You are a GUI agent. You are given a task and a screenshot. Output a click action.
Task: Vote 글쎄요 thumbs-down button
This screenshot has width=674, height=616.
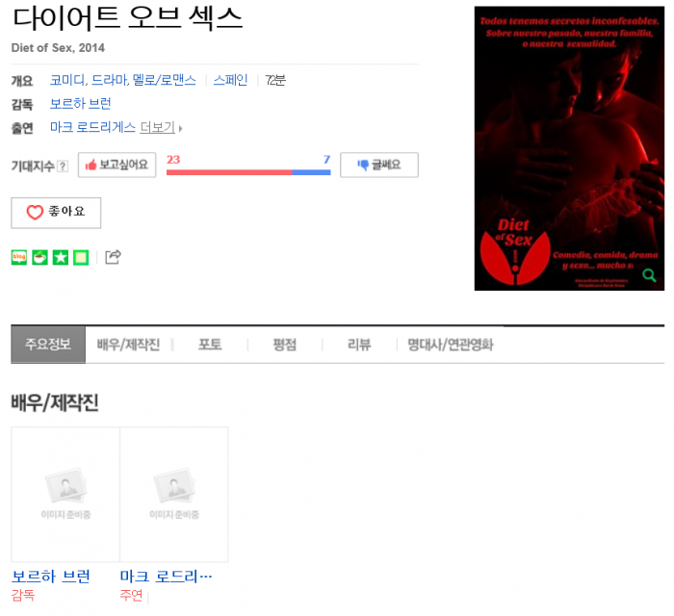tap(379, 165)
